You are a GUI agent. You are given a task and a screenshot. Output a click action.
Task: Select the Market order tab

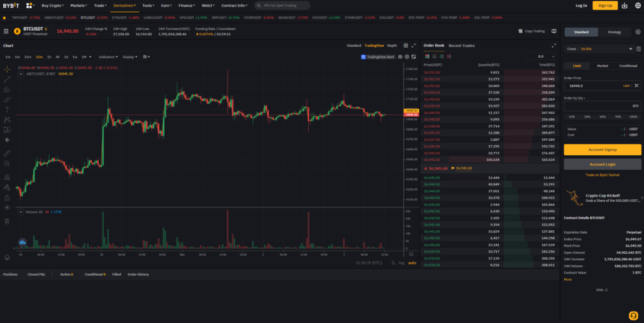[x=602, y=65]
